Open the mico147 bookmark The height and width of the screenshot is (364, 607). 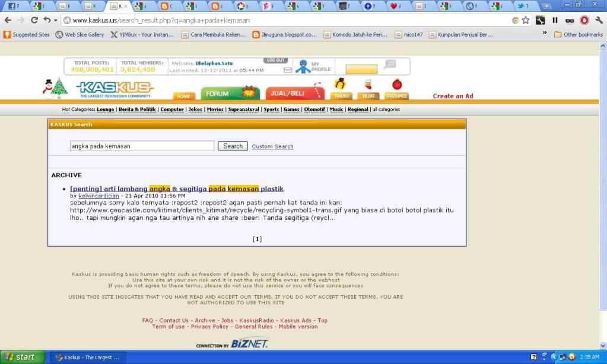pos(409,34)
